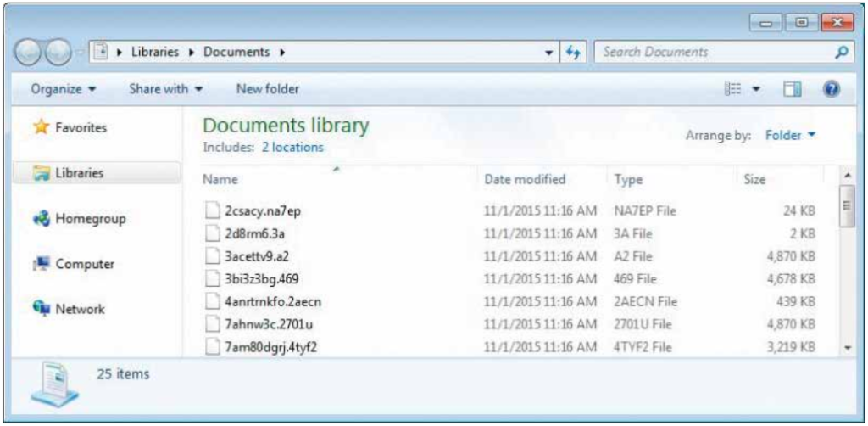
Task: Click the 25 items status text
Action: pos(123,374)
